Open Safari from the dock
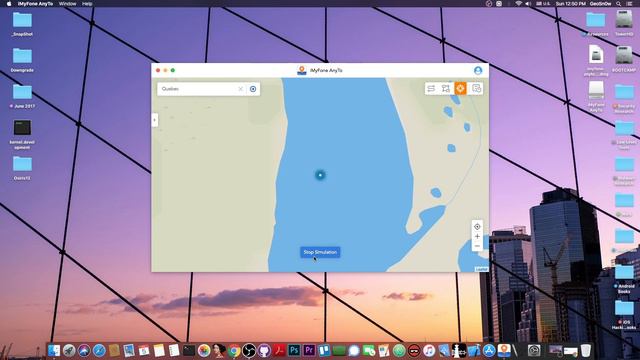Image resolution: width=640 pixels, height=360 pixels. [99, 351]
